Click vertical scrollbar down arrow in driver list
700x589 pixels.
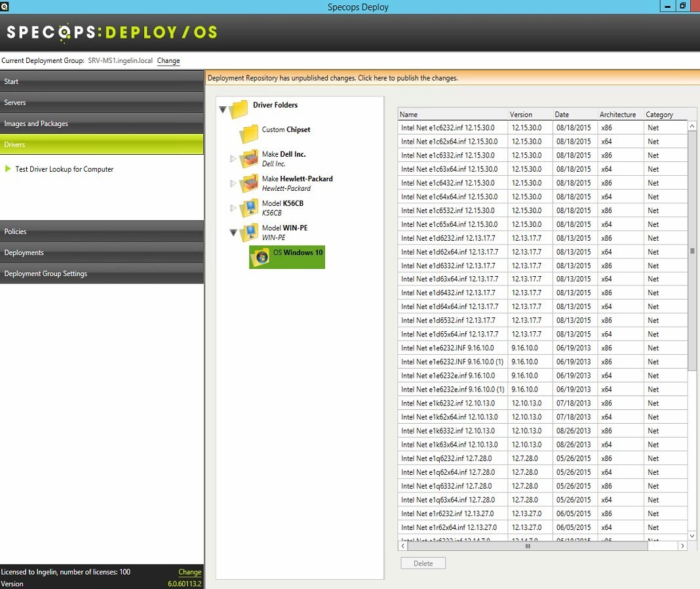[692, 535]
